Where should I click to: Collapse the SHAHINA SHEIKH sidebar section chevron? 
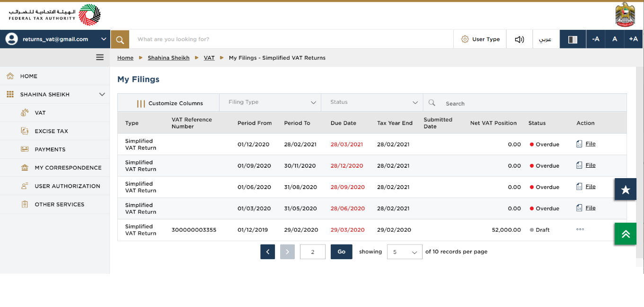click(102, 94)
